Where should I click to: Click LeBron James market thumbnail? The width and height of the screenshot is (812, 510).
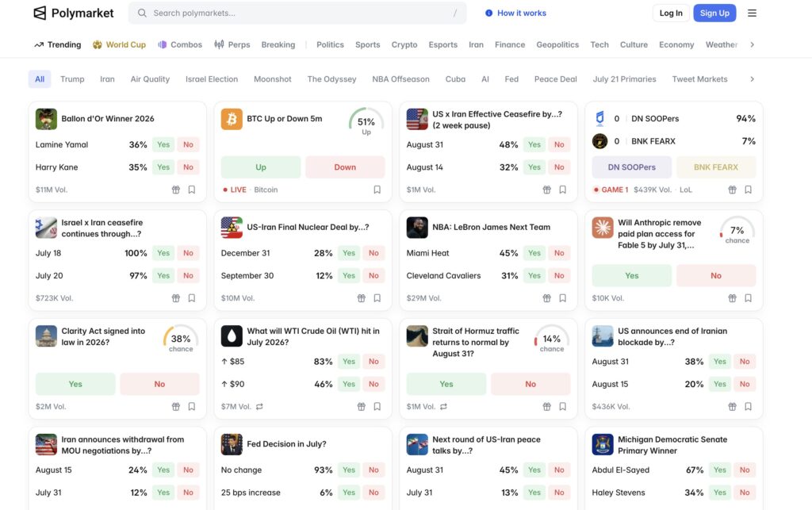tap(417, 228)
